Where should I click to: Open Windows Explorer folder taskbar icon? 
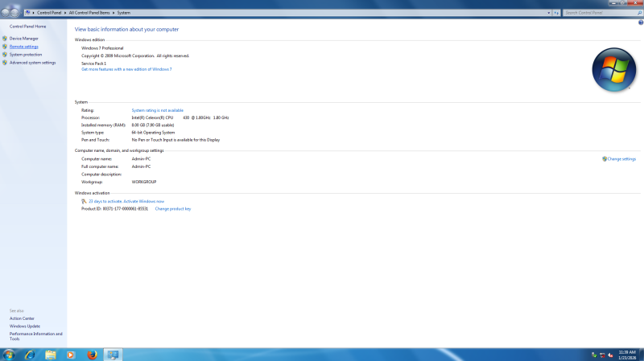[x=51, y=355]
